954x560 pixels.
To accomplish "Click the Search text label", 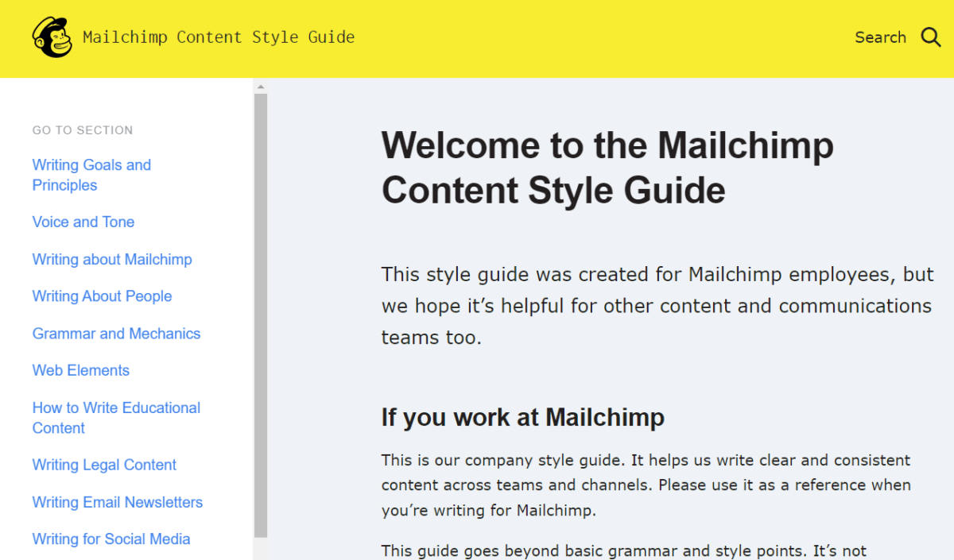I will tap(880, 37).
